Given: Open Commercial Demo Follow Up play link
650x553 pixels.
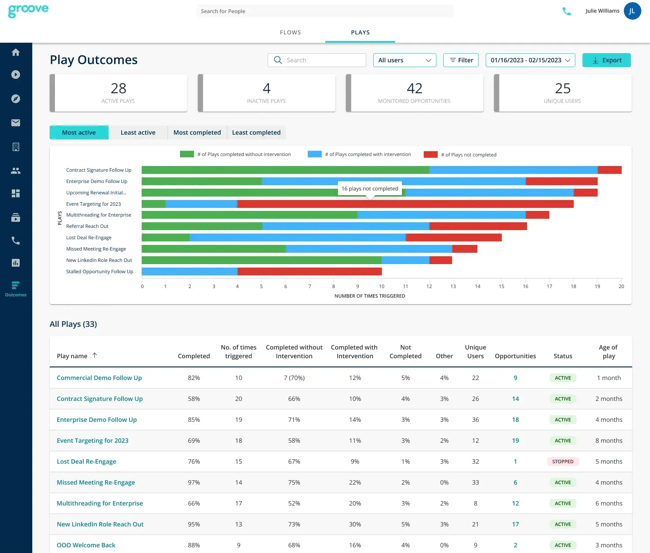Looking at the screenshot, I should coord(99,378).
